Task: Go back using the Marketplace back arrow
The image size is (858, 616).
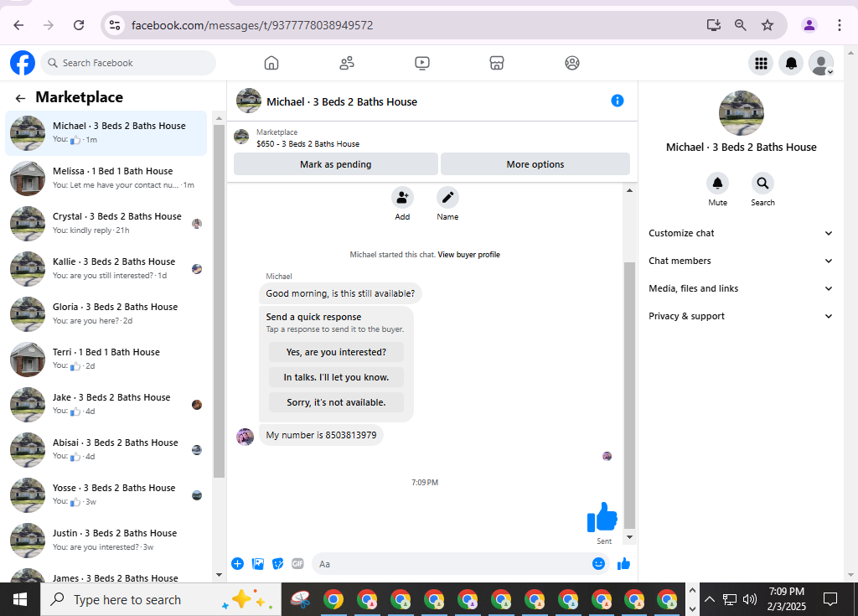Action: click(x=20, y=98)
